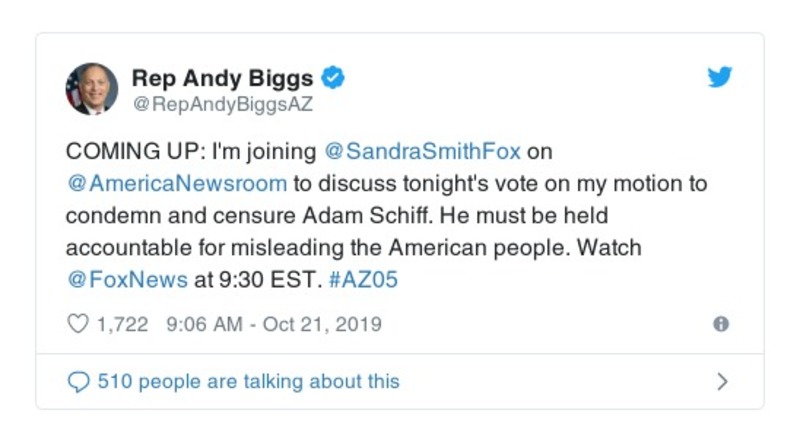The image size is (800, 445).
Task: Open the @SandraSmithFox mention
Action: coord(423,152)
